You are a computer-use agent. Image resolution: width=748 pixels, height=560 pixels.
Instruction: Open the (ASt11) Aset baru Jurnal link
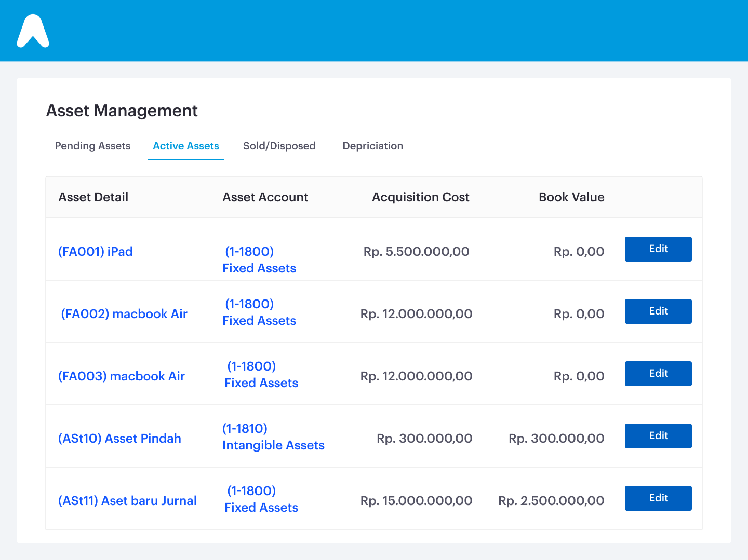click(x=127, y=501)
